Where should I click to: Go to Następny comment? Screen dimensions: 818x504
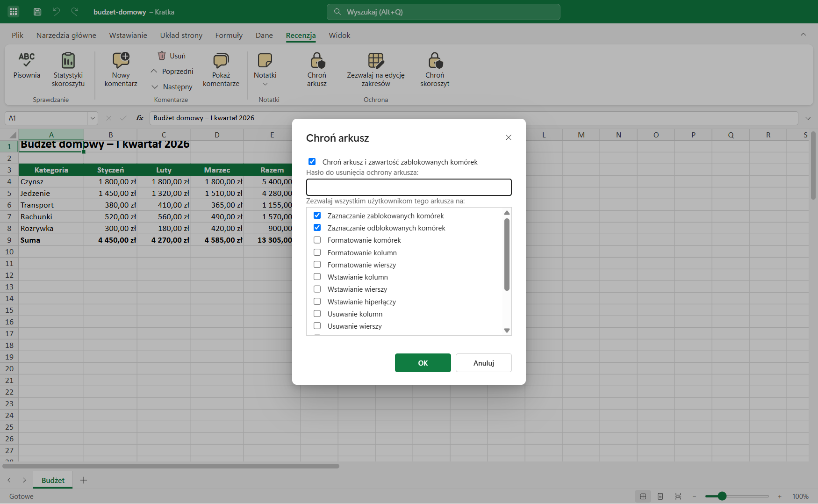[172, 86]
